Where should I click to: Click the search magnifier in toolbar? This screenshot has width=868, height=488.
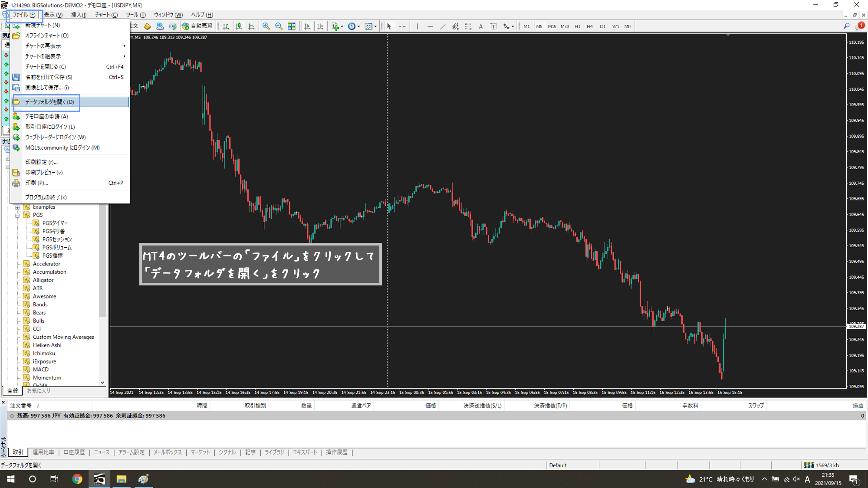coord(846,26)
